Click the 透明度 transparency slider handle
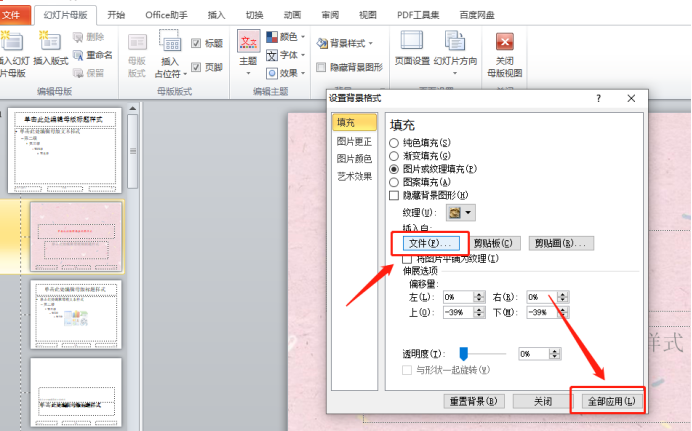Screen dimensions: 692x431 click(464, 353)
